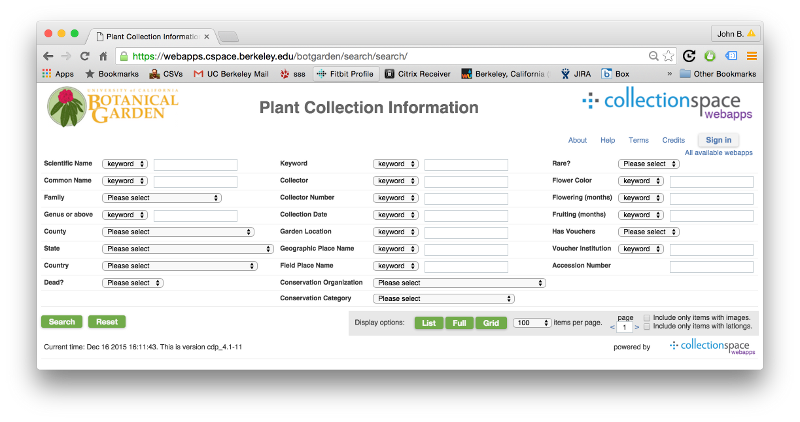Click the black circular arrow extension icon
Viewport: 800px width, 422px height.
(x=689, y=56)
